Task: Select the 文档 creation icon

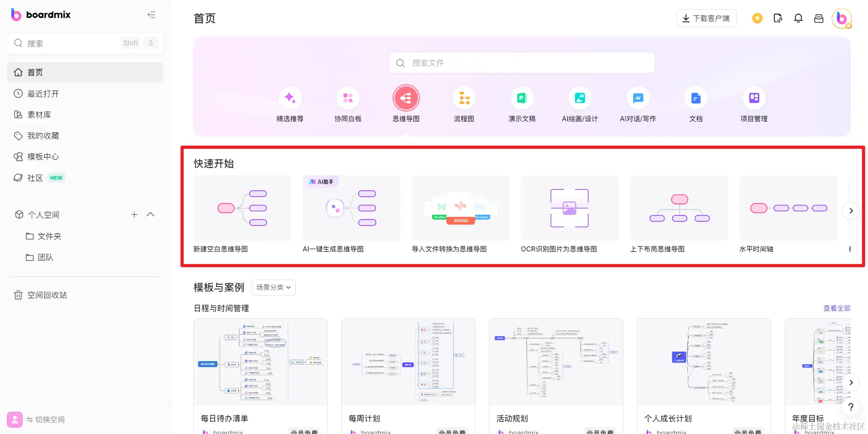Action: click(x=696, y=97)
